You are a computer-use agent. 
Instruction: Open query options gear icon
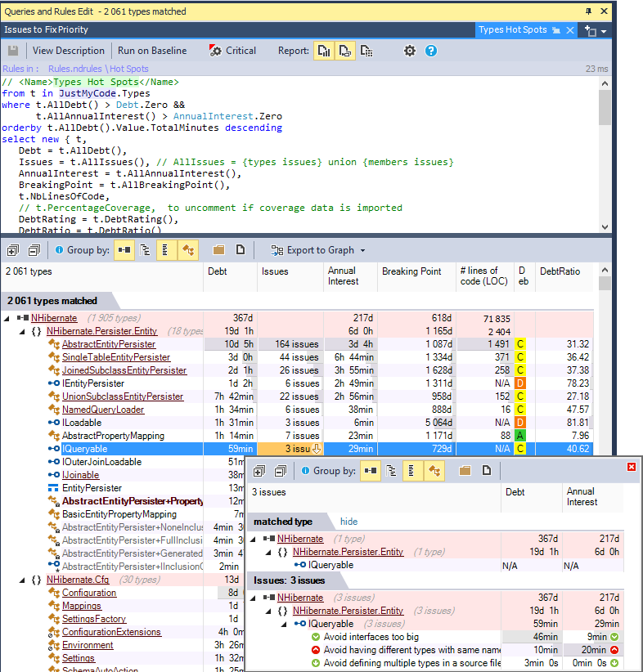click(410, 51)
